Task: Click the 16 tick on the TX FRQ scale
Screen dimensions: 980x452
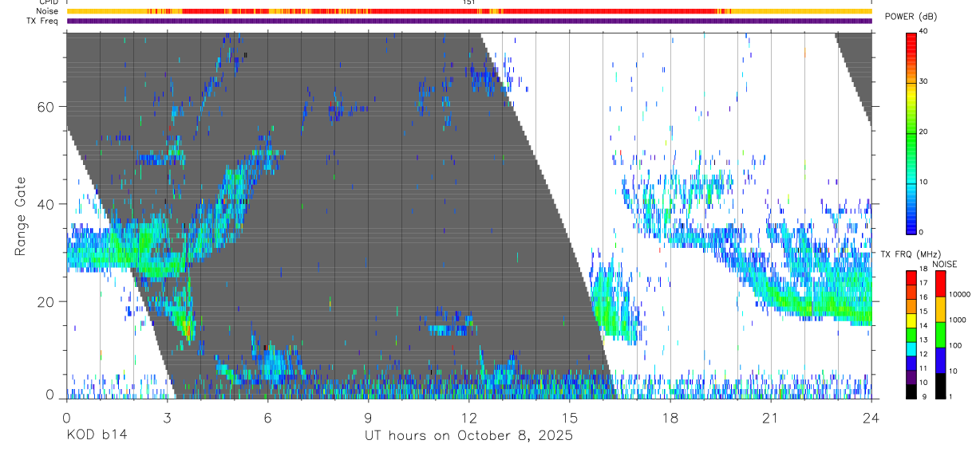Action: (923, 297)
